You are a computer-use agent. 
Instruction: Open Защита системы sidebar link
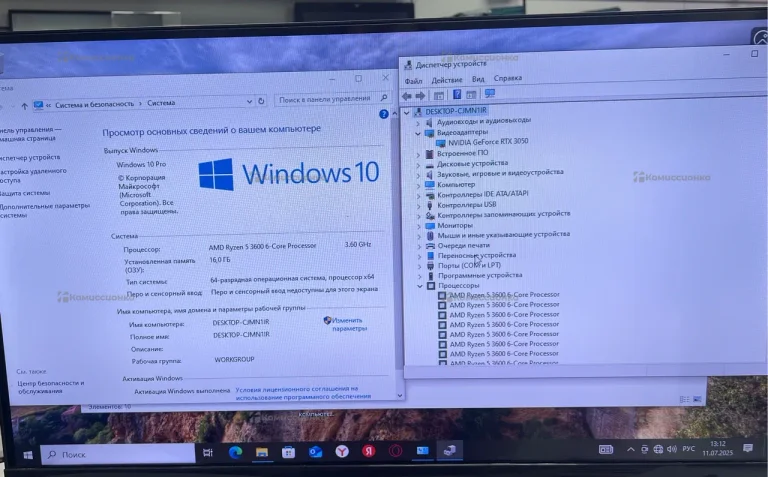(24, 193)
